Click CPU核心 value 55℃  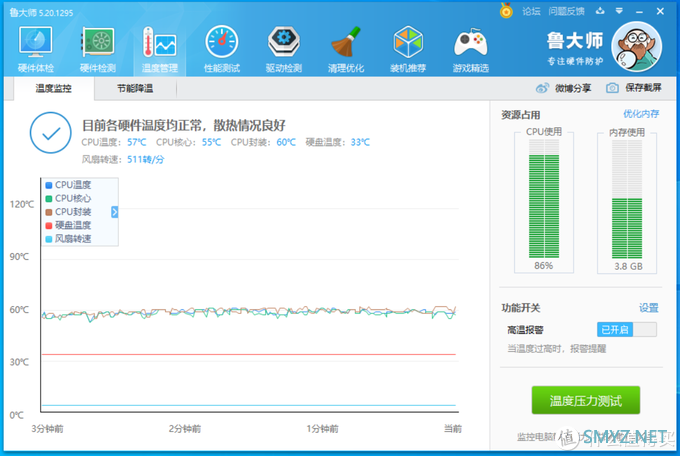(211, 142)
